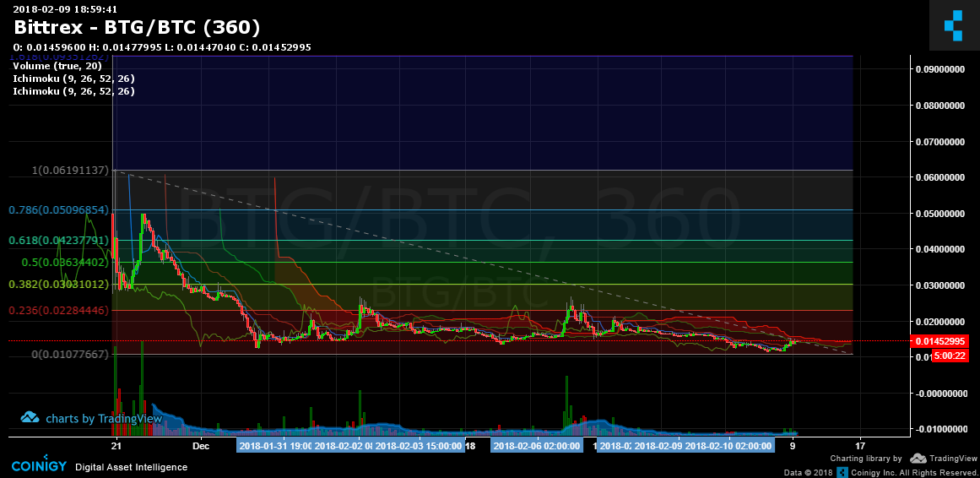This screenshot has height=478, width=980.
Task: Click the 2018-02-06 02:00:00 time marker
Action: tap(536, 446)
